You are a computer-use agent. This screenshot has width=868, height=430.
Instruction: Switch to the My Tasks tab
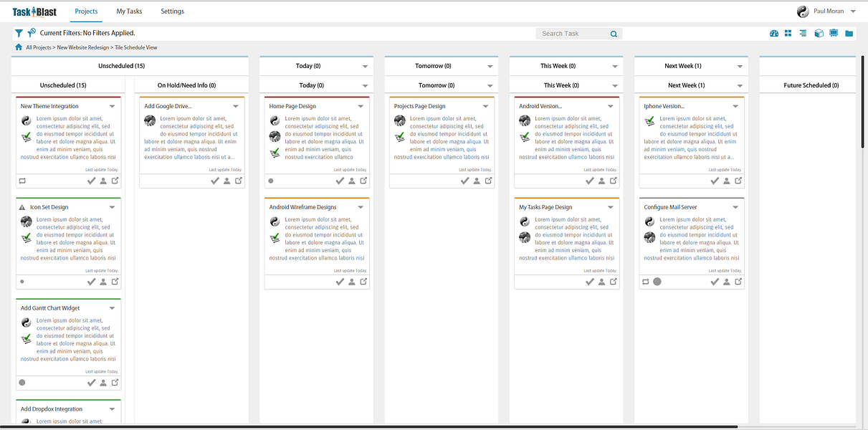click(129, 11)
